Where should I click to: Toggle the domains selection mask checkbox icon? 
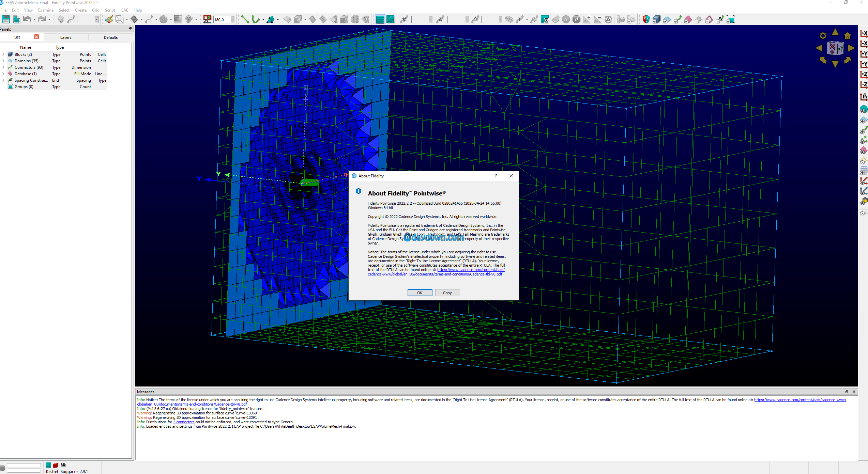point(667,19)
